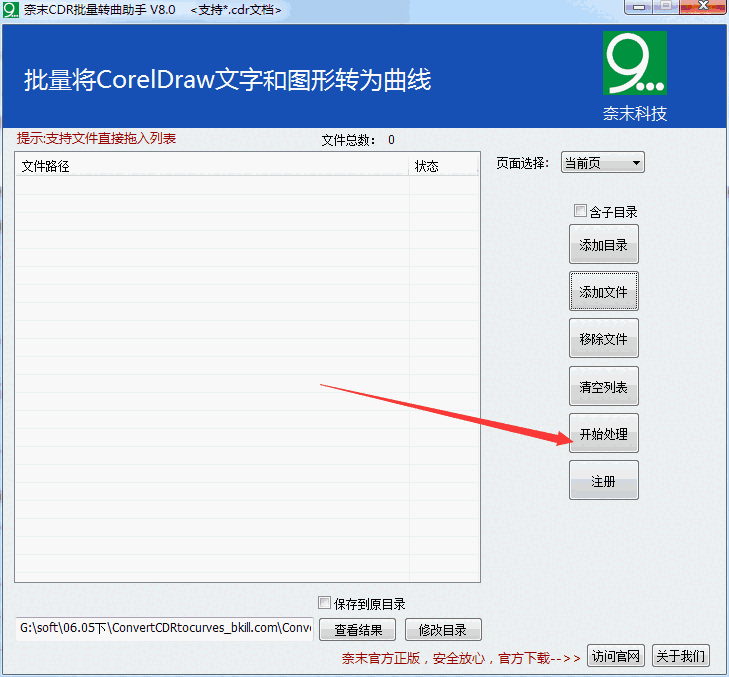Enable the 含子目录 checkbox
The height and width of the screenshot is (677, 729).
(x=580, y=211)
